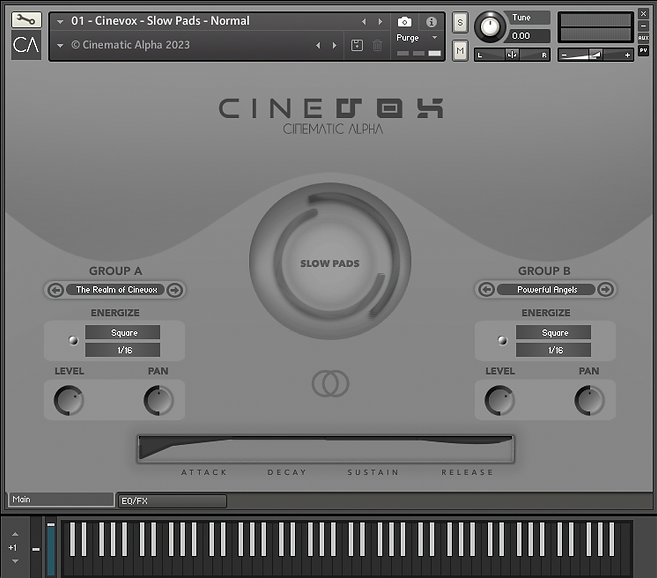Switch to the Main tab
657x578 pixels.
coord(60,499)
